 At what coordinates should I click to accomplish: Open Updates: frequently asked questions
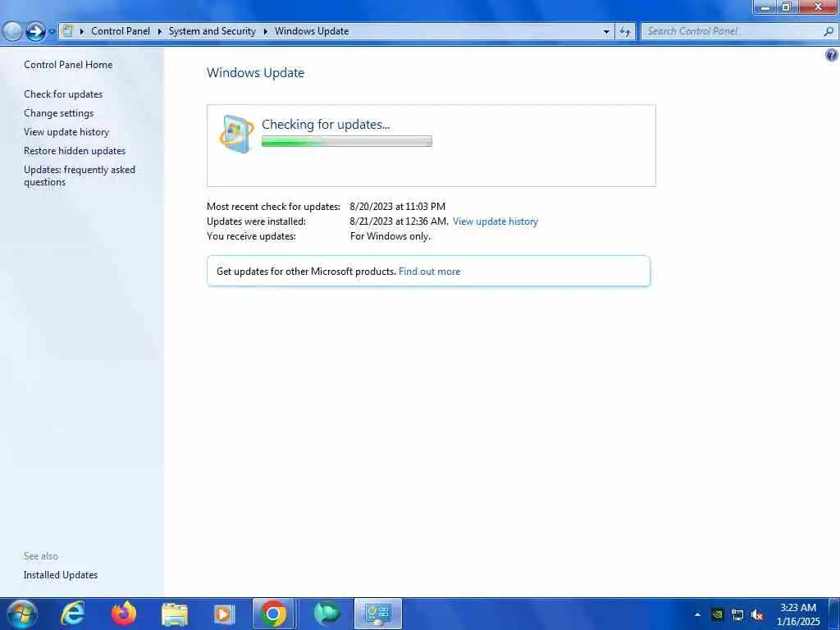(x=80, y=176)
